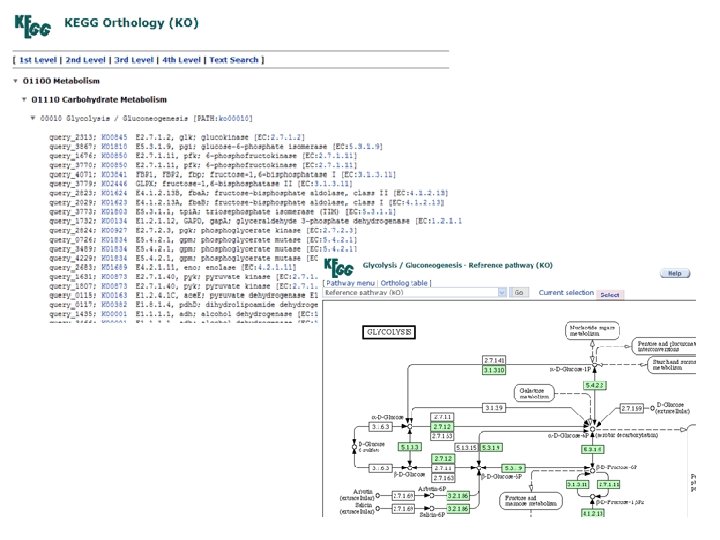Go to 4th Level view
This screenshot has width=720, height=540.
point(181,60)
